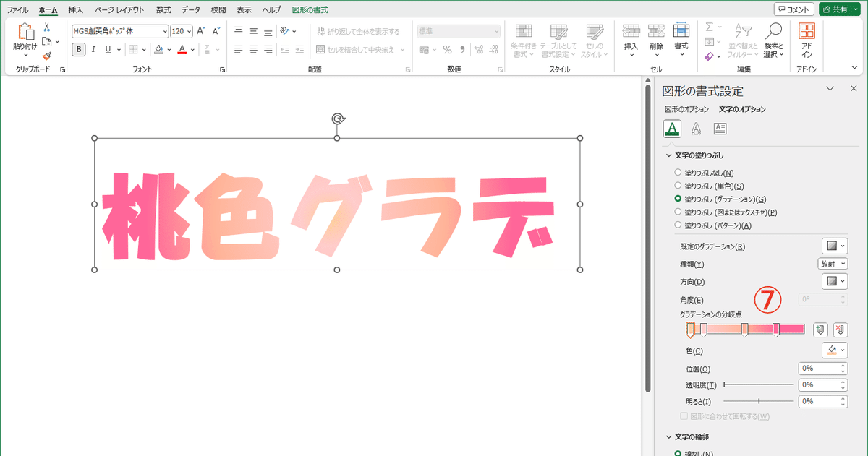Click the remove gradient stop icon
868x456 pixels.
[x=840, y=330]
